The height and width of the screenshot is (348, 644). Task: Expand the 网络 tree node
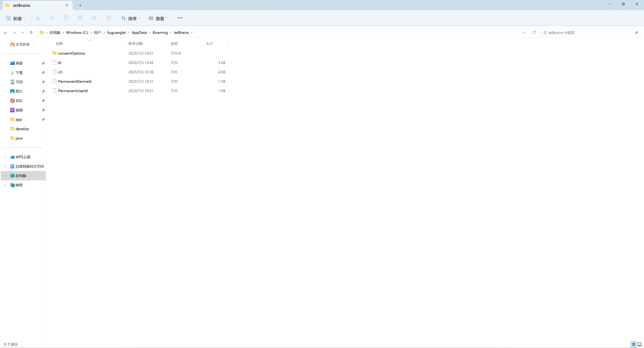pos(5,185)
